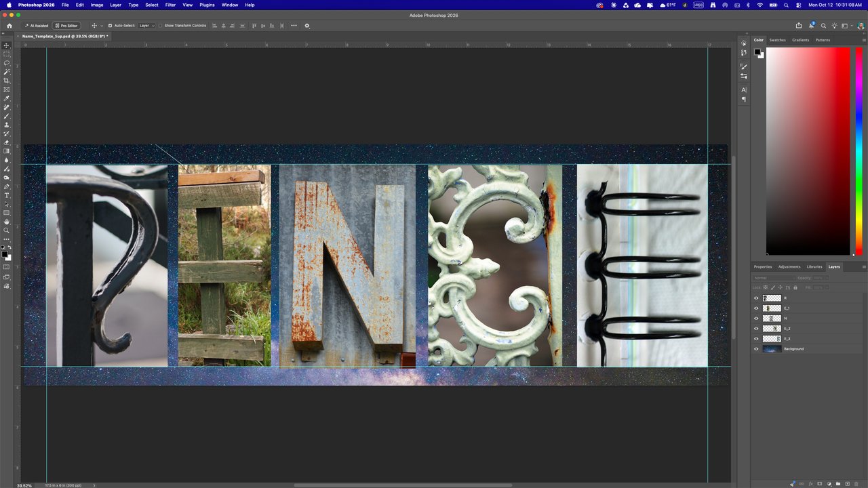The image size is (868, 488).
Task: Select the Lasso tool
Action: tap(7, 63)
